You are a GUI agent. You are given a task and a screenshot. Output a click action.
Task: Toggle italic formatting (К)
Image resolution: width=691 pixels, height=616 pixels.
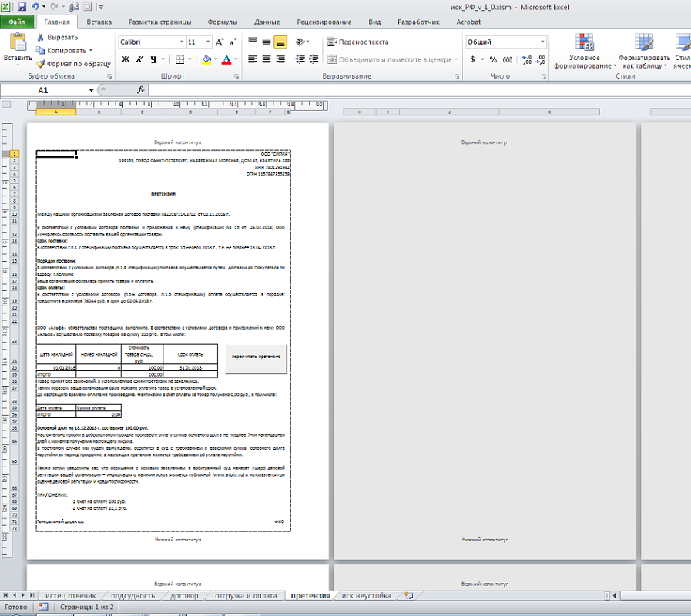click(x=139, y=59)
